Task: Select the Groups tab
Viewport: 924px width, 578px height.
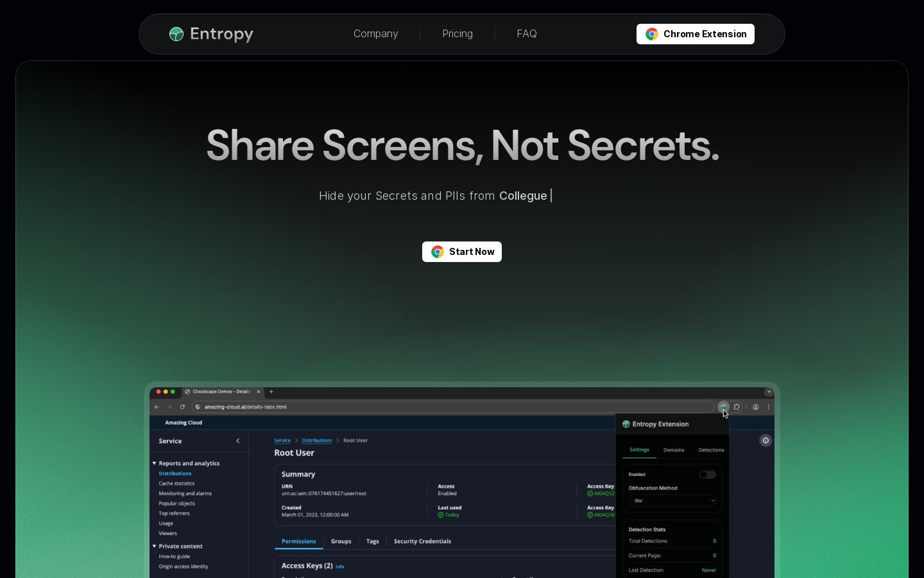Action: (341, 541)
